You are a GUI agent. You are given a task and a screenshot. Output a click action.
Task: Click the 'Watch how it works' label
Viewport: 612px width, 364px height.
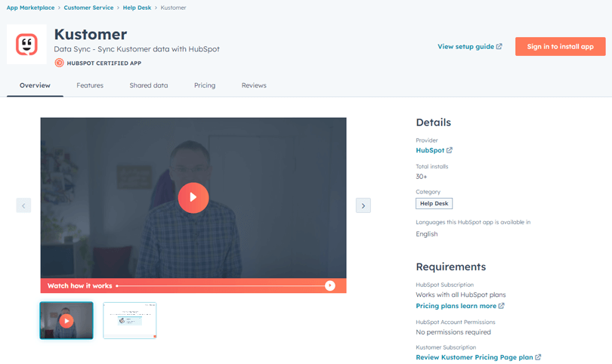point(79,285)
